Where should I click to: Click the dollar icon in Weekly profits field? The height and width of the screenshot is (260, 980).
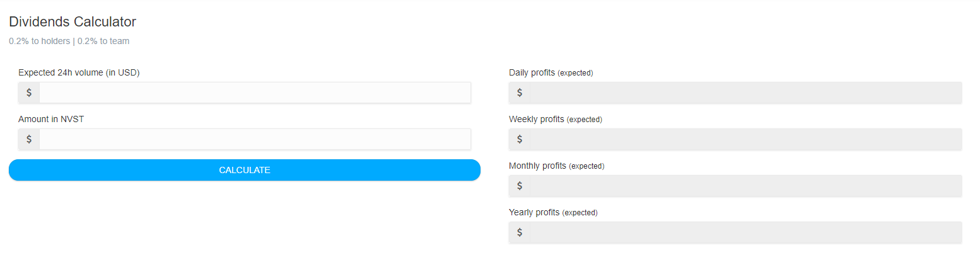click(x=520, y=139)
